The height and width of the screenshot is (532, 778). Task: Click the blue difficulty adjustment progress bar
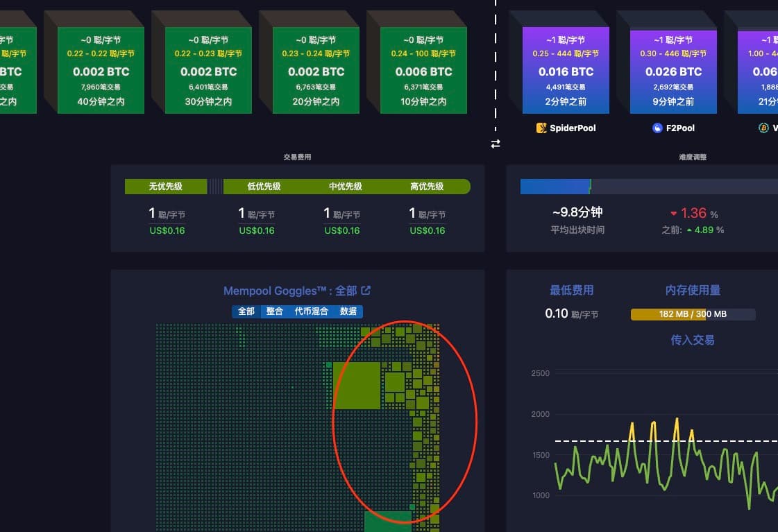(555, 187)
